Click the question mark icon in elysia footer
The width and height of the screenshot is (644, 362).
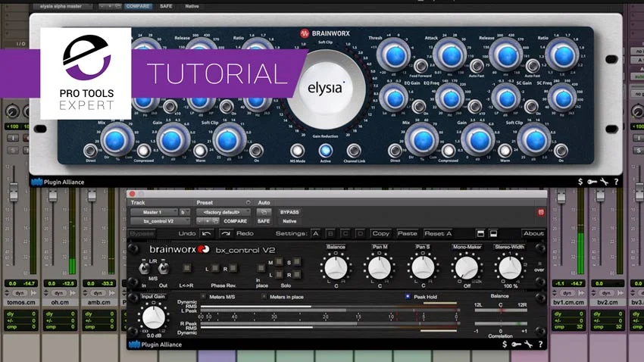click(x=616, y=182)
